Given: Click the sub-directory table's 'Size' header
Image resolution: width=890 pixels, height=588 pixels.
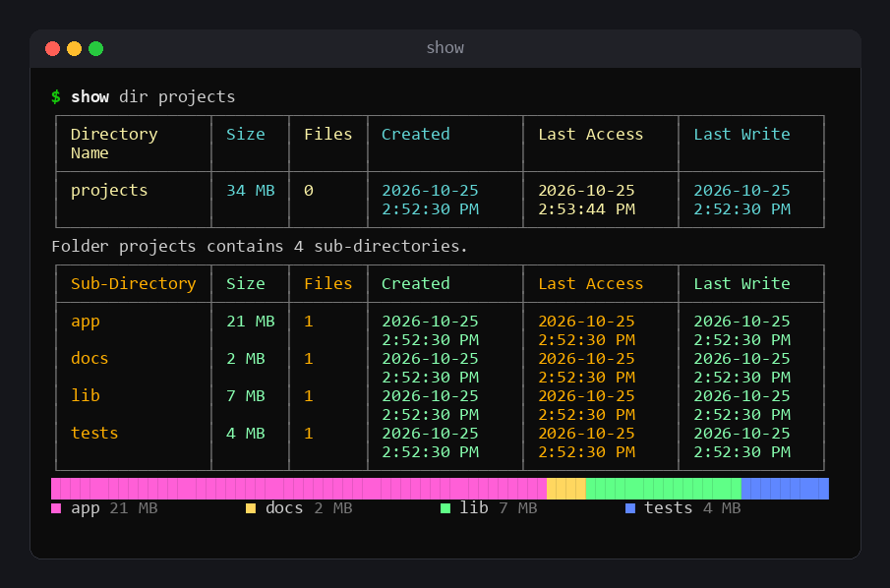Looking at the screenshot, I should point(245,284).
